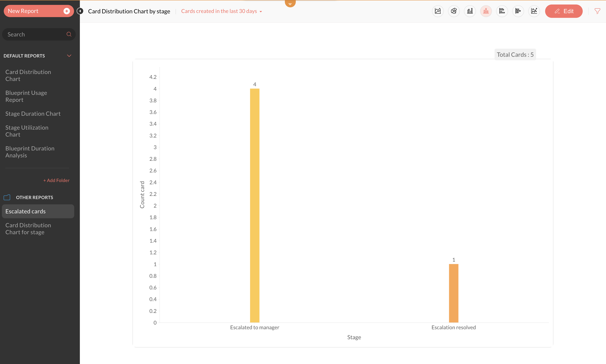Select the stacked column chart icon
The height and width of the screenshot is (364, 606).
[x=486, y=11]
